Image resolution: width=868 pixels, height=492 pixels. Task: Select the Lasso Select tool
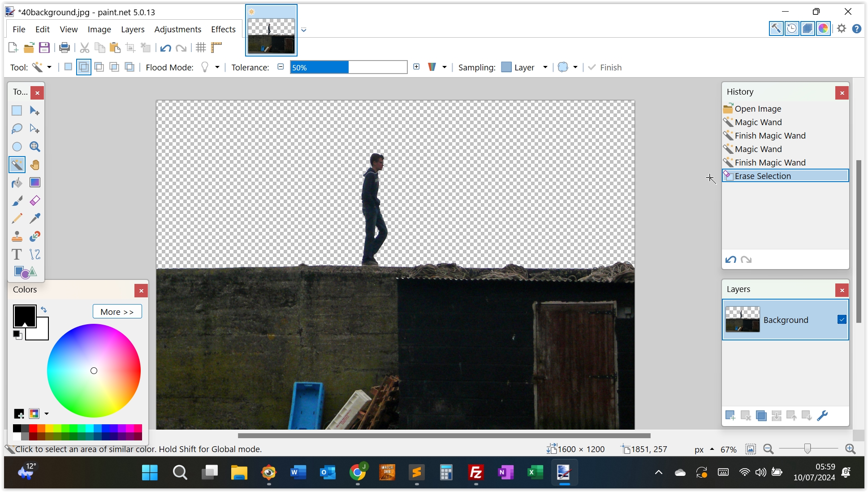(17, 129)
